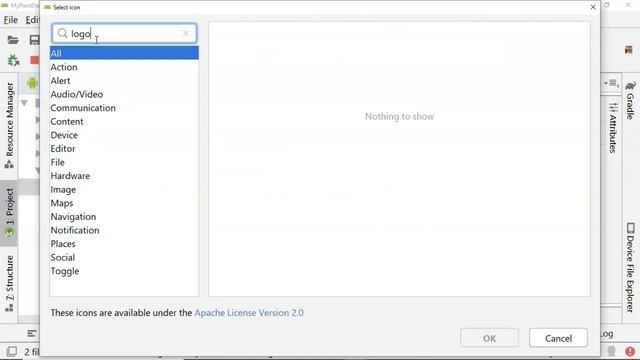Screen dimensions: 640x360
Task: Open the Resource Manager side tab
Action: click(9, 126)
